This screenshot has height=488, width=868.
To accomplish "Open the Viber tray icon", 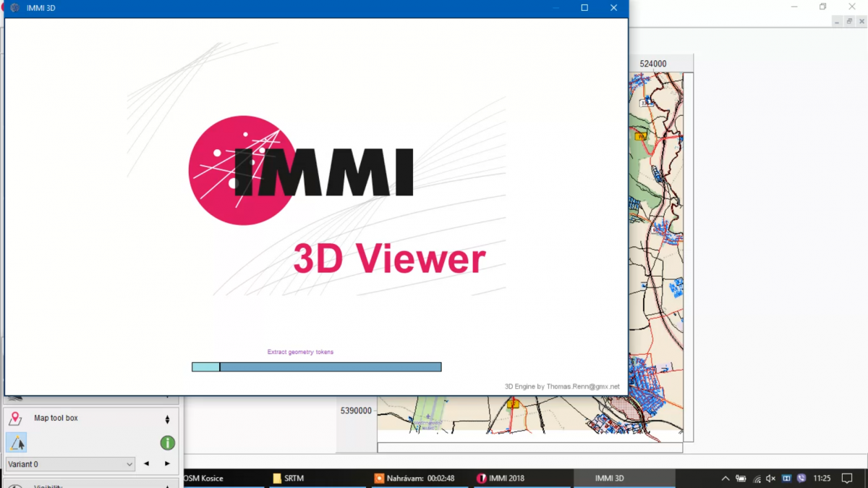I will click(x=801, y=479).
